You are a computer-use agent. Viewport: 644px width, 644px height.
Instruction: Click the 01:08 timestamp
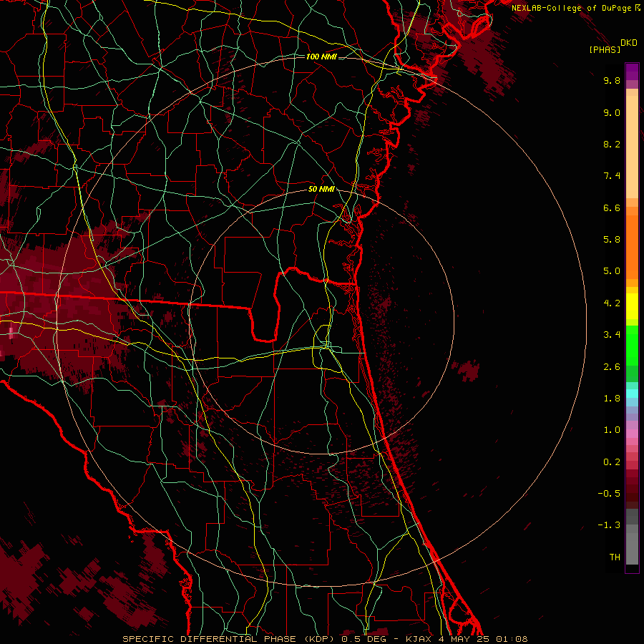pyautogui.click(x=512, y=639)
